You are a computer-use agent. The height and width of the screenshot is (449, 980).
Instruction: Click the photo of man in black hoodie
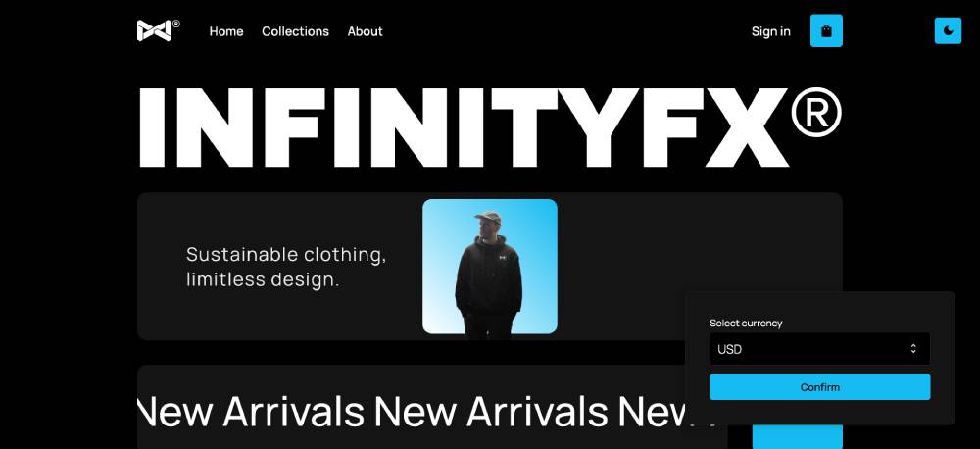pyautogui.click(x=490, y=267)
